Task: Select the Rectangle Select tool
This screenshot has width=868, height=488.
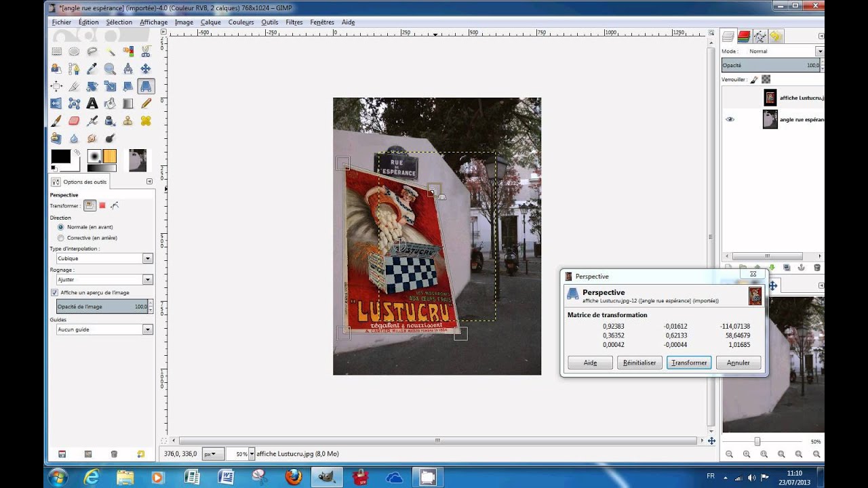Action: (x=56, y=51)
